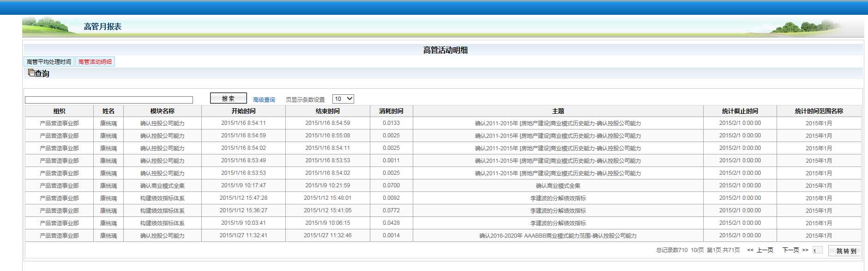Click the 上一页 previous page link
This screenshot has width=868, height=271.
[x=765, y=250]
